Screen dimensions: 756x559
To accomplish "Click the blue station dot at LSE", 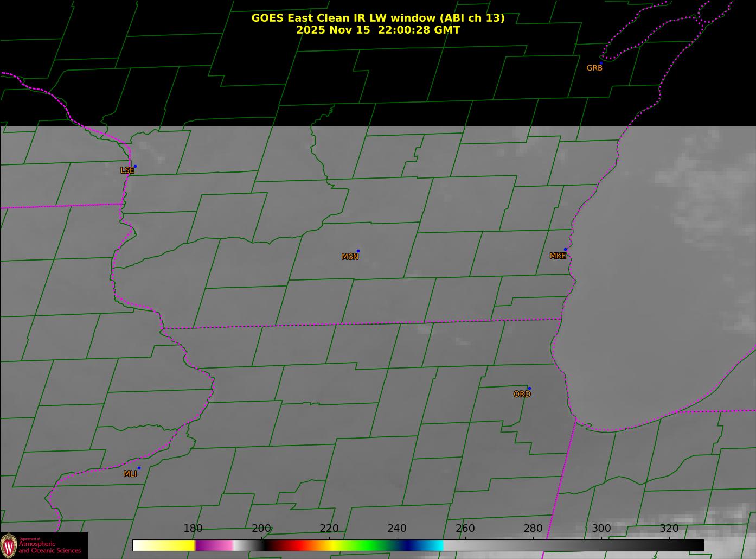I will (x=135, y=167).
